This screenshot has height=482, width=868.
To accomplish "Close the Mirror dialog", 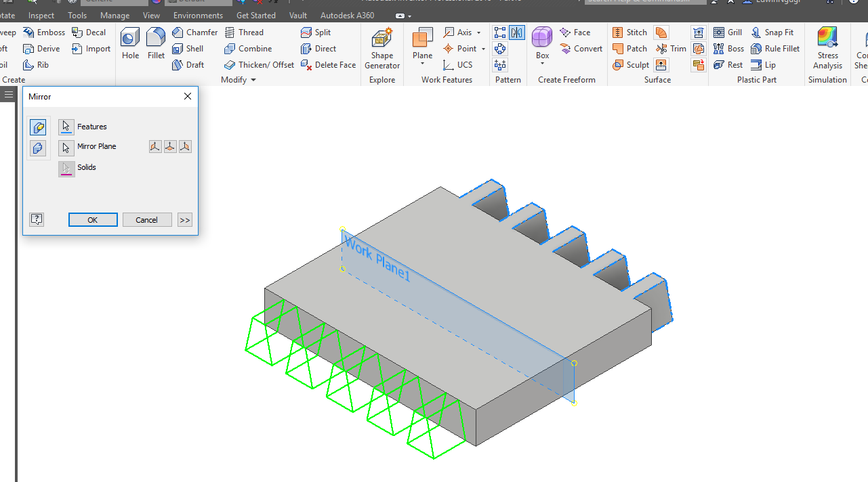I will tap(188, 96).
